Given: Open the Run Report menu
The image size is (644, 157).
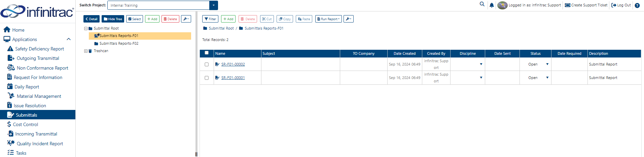Looking at the screenshot, I should [x=328, y=19].
